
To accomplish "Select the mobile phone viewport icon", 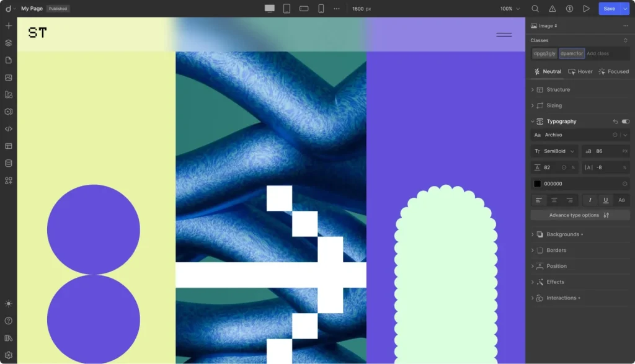I will pos(321,9).
